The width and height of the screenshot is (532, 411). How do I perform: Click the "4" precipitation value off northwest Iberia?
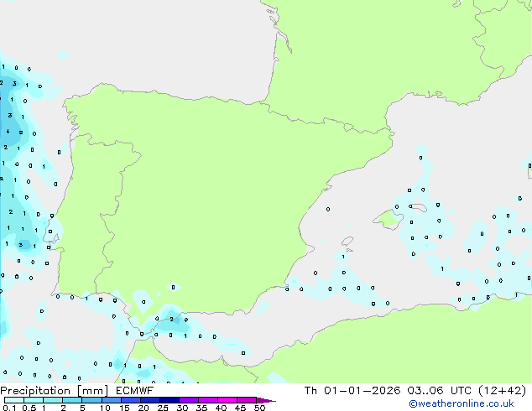8,132
